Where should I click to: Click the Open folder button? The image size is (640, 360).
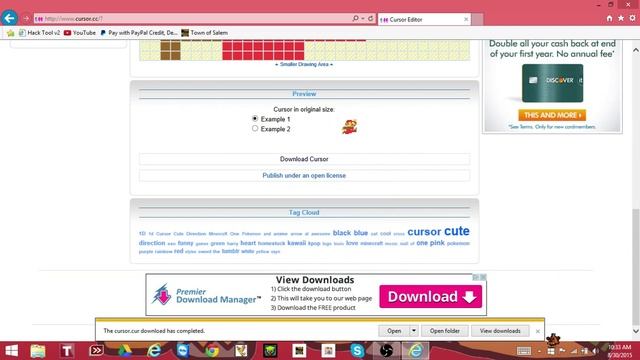[444, 331]
